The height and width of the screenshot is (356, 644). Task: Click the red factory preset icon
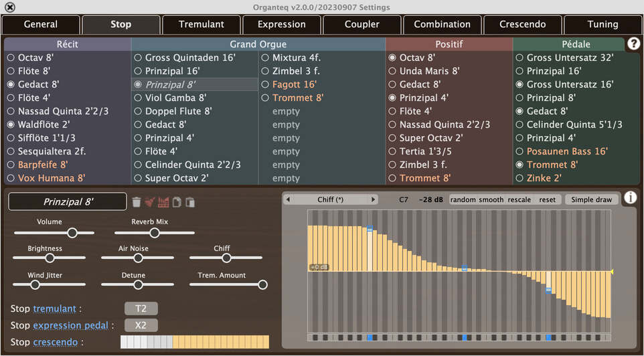163,202
